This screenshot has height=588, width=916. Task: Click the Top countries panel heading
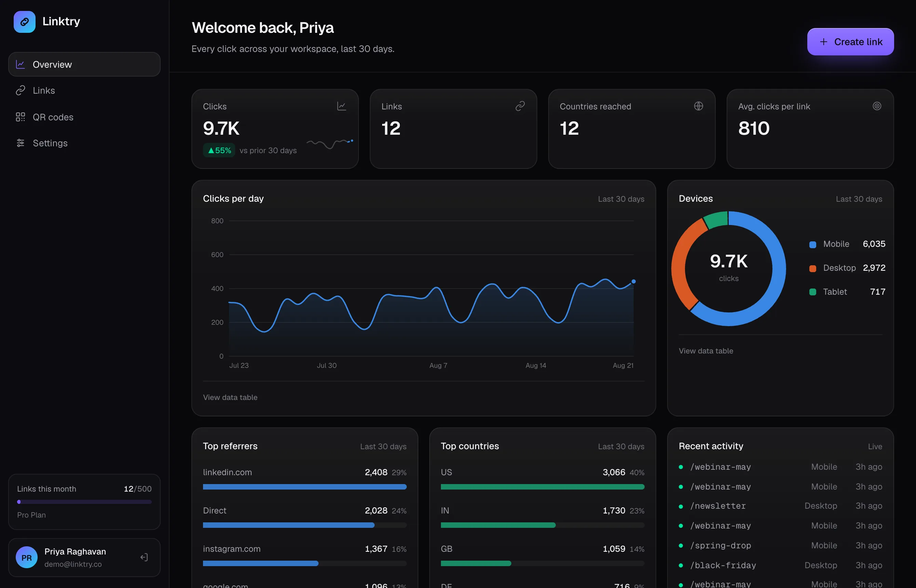point(470,446)
